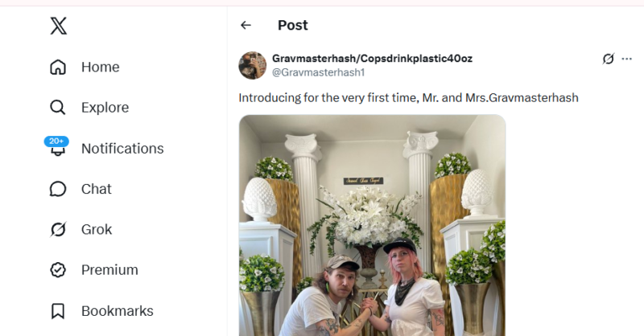Viewport: 644px width, 336px height.
Task: Select the Notifications menu label
Action: point(122,148)
